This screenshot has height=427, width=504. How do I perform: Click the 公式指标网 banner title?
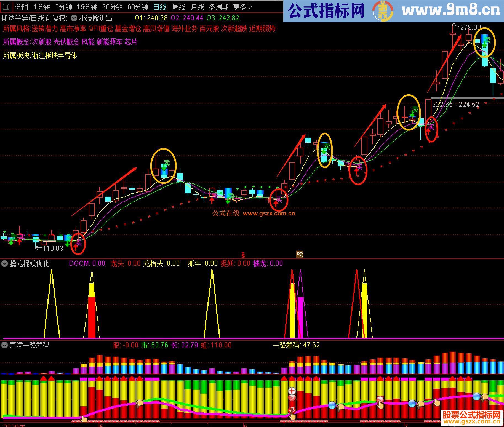[326, 11]
